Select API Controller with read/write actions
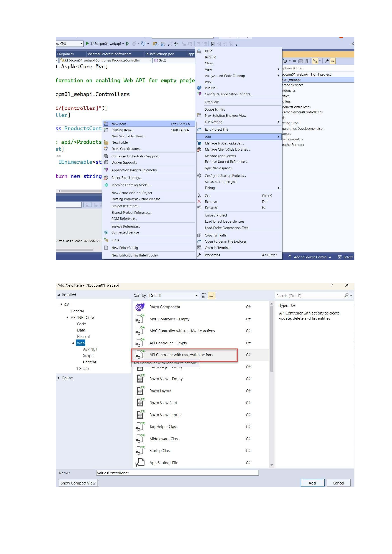 point(181,355)
